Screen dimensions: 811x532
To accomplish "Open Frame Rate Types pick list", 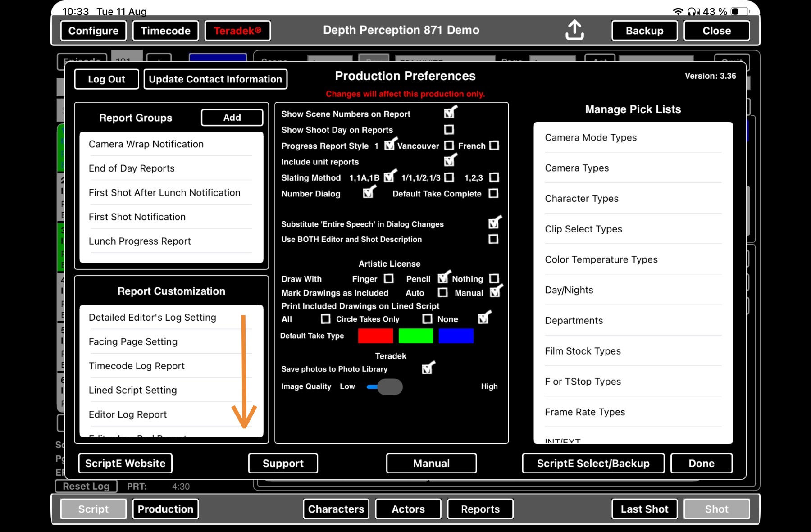I will click(x=633, y=412).
